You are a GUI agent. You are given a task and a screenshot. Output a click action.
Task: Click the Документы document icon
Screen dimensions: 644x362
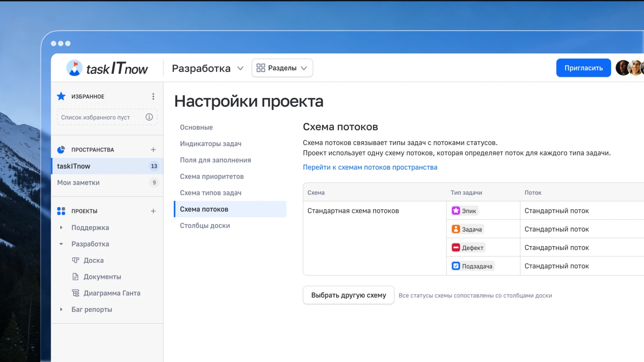(x=75, y=277)
